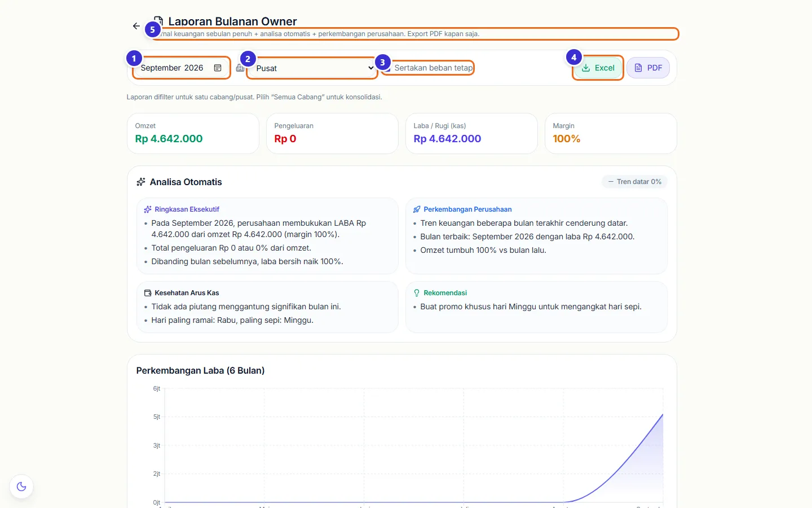Click the Perkembangan Perusahaan heading
Image resolution: width=812 pixels, height=508 pixels.
467,209
